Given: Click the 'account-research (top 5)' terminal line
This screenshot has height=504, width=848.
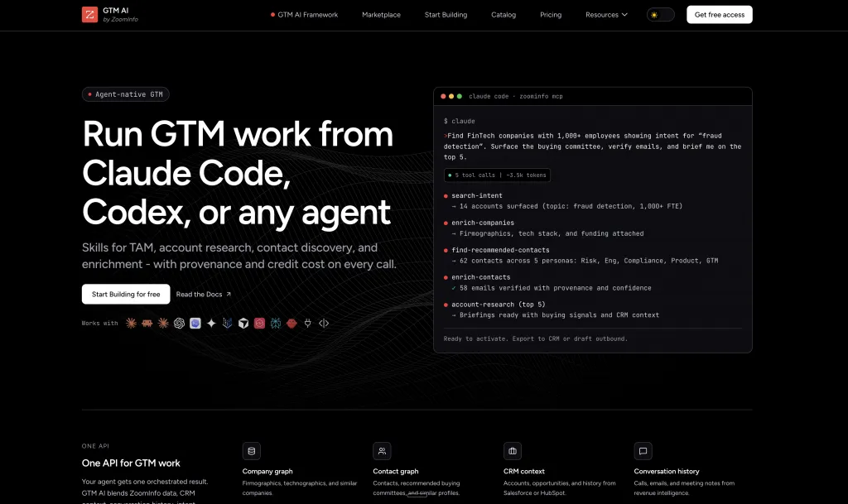Looking at the screenshot, I should [x=498, y=305].
